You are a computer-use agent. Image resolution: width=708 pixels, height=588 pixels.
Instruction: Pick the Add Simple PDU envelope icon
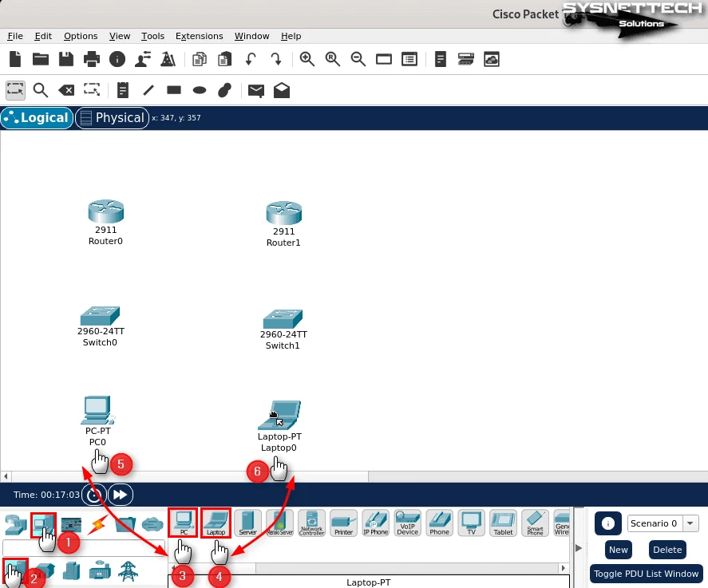pyautogui.click(x=255, y=90)
